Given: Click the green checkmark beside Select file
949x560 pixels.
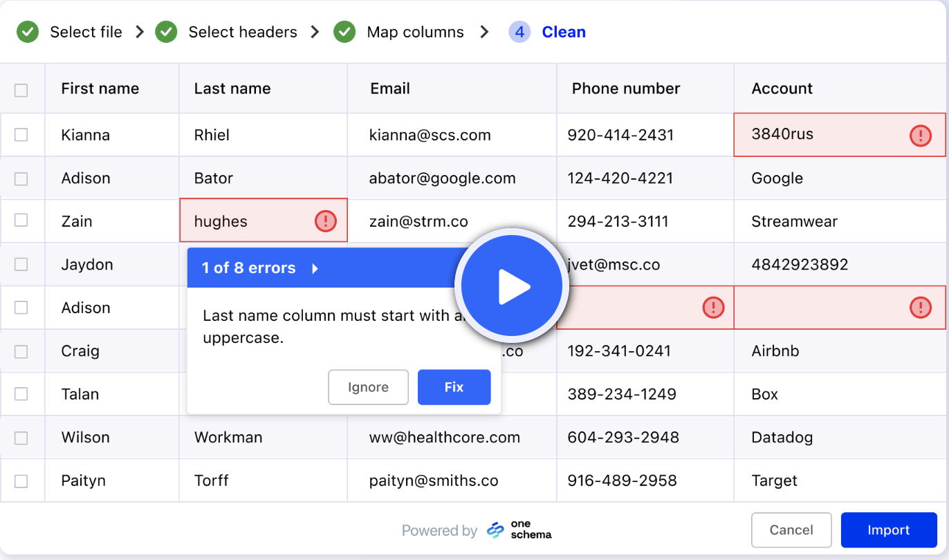Looking at the screenshot, I should pyautogui.click(x=28, y=32).
